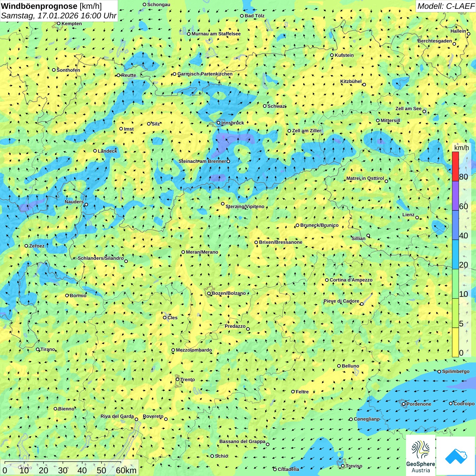Viewport: 476px width, 476px height.
Task: Click the Steinach am Brenner label
Action: point(202,161)
